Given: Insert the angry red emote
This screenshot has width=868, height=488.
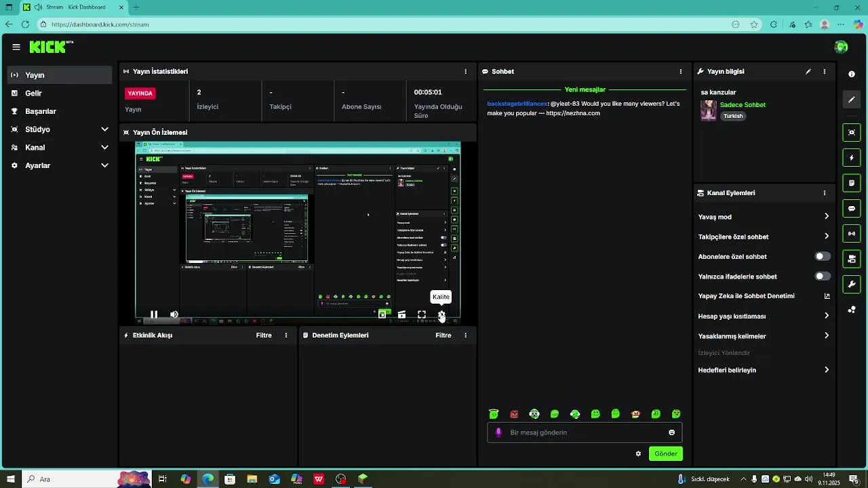Looking at the screenshot, I should [x=514, y=413].
